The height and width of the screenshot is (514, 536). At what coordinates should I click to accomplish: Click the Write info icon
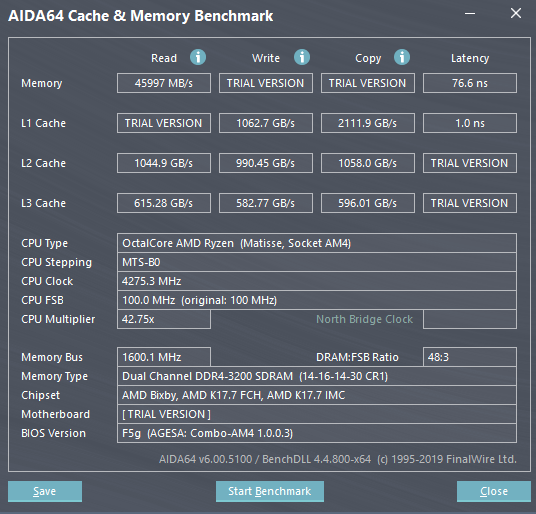click(x=302, y=57)
